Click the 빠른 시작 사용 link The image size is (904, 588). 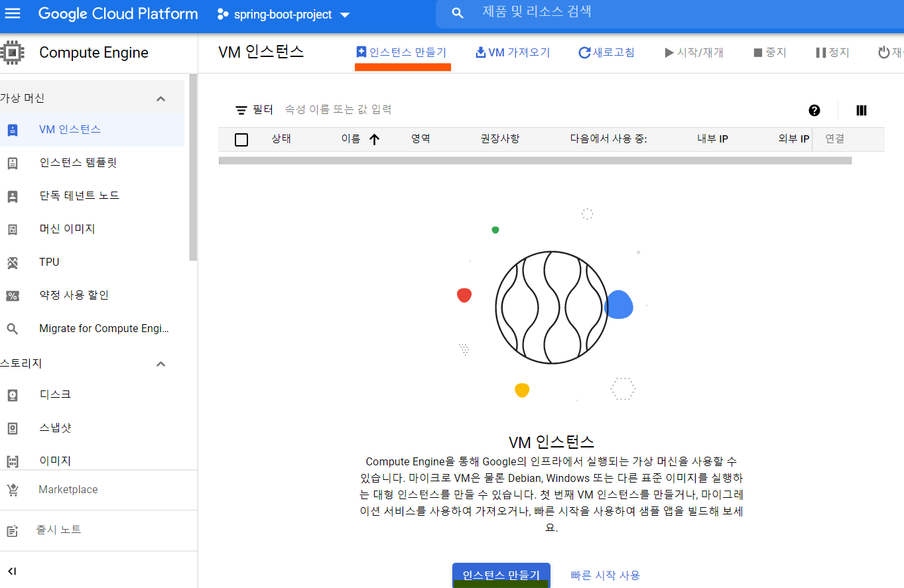(605, 575)
